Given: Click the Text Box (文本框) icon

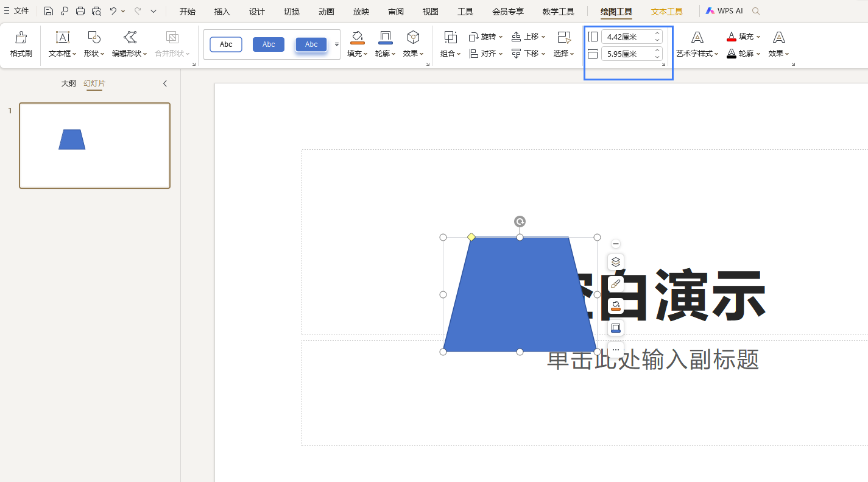Looking at the screenshot, I should point(63,37).
